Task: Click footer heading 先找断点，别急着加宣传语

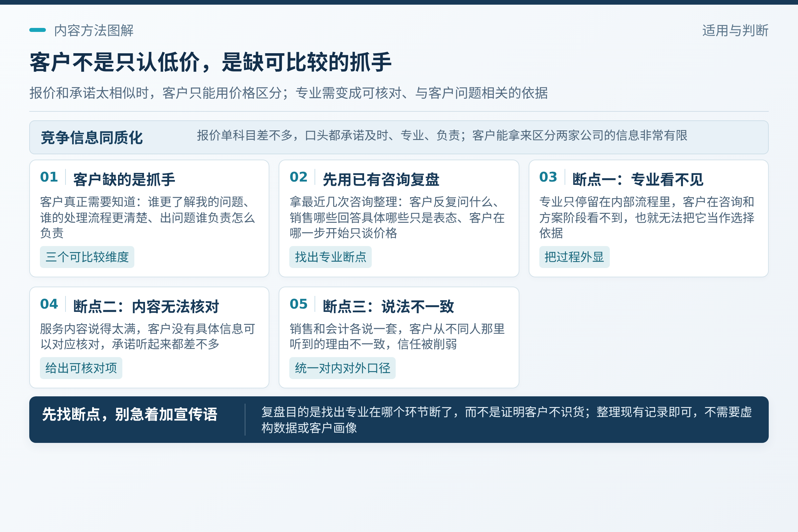Action: tap(130, 414)
